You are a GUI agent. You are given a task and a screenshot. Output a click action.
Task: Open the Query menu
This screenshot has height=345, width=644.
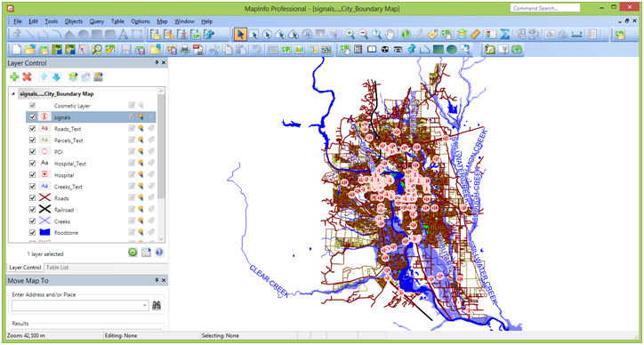97,21
